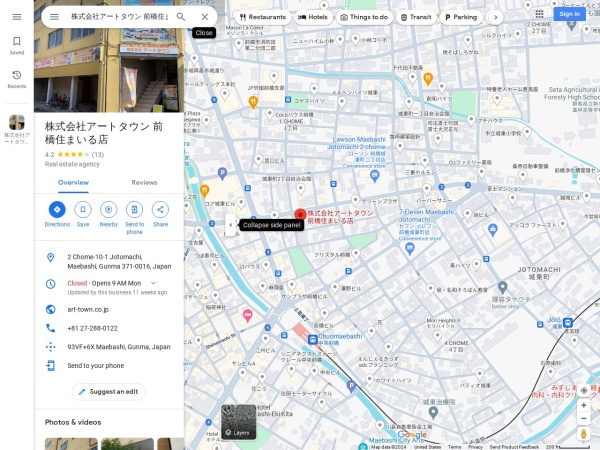
Task: Copy plus code 93VF+6X Maebashi
Action: point(109,347)
